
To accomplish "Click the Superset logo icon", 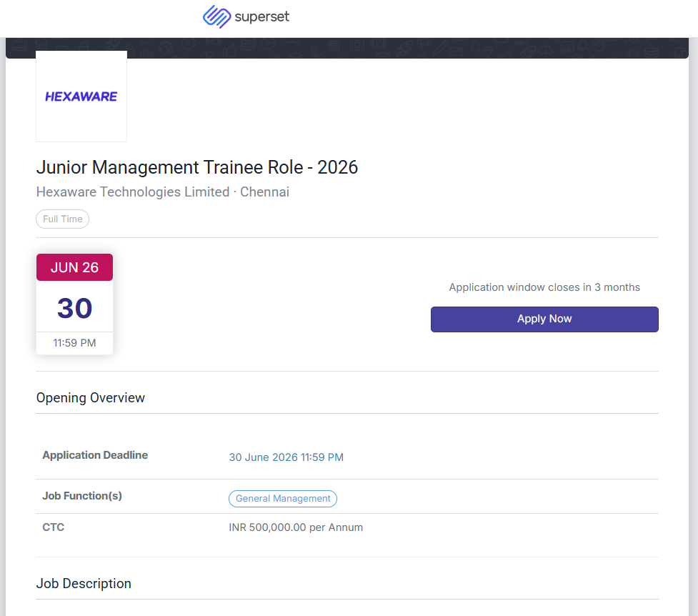I will click(x=216, y=16).
